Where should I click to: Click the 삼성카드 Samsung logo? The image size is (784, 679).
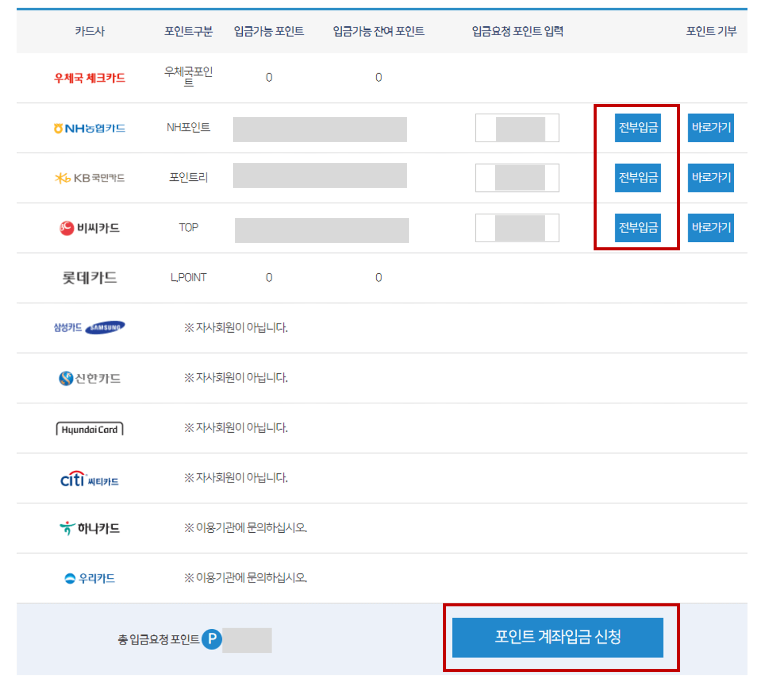89,328
